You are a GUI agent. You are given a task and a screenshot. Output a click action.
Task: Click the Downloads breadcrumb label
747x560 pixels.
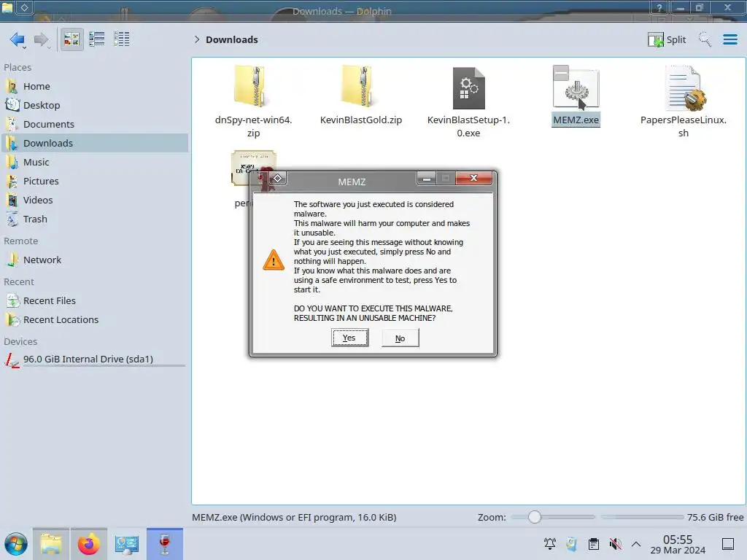pyautogui.click(x=231, y=39)
